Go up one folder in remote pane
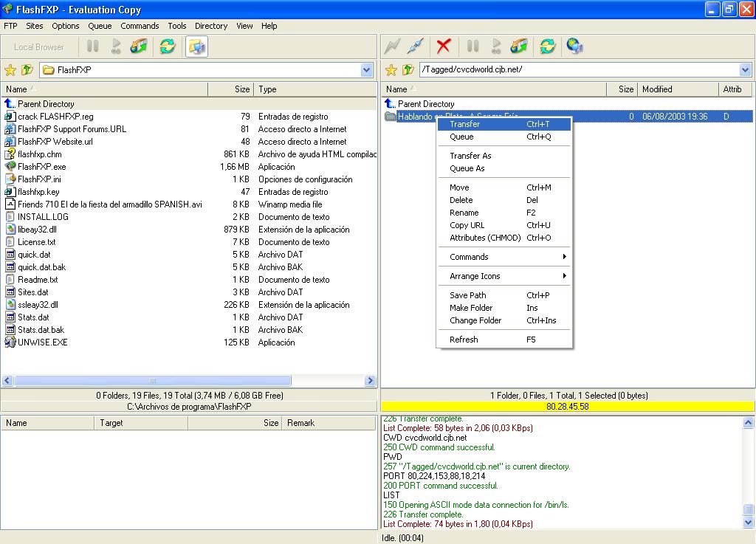 tap(408, 70)
